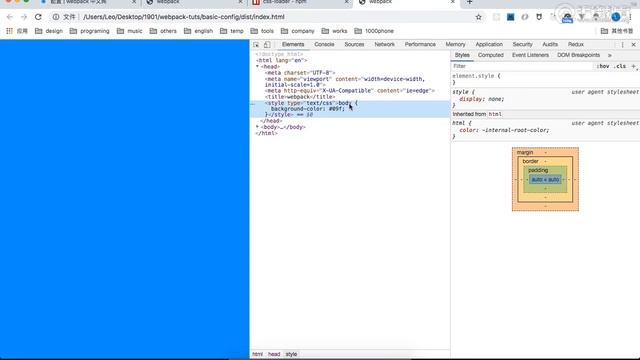The height and width of the screenshot is (360, 640).
Task: Click the URL address bar
Action: [269, 17]
